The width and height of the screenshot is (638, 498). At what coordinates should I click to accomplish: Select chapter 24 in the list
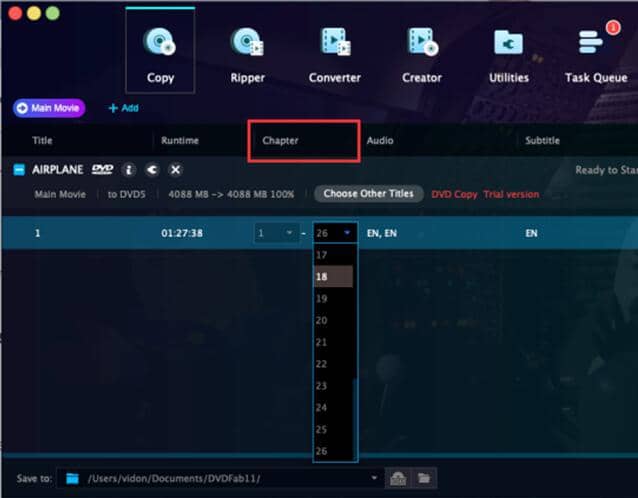click(333, 408)
